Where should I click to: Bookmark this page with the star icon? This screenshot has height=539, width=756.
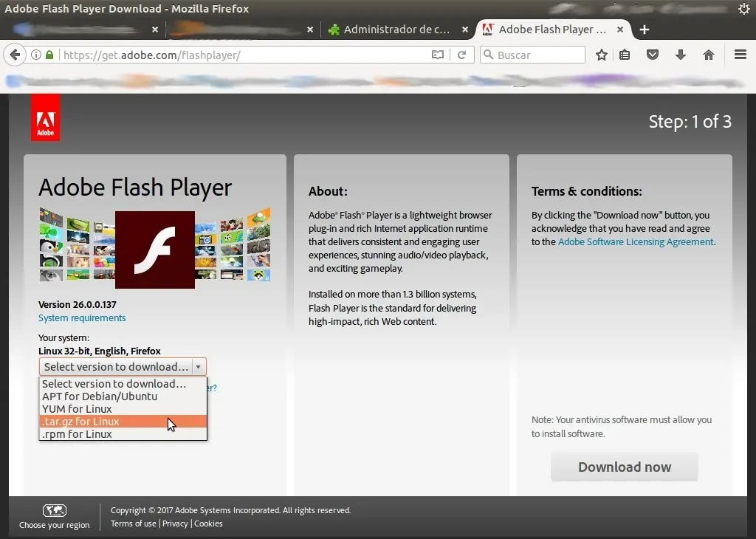coord(601,55)
